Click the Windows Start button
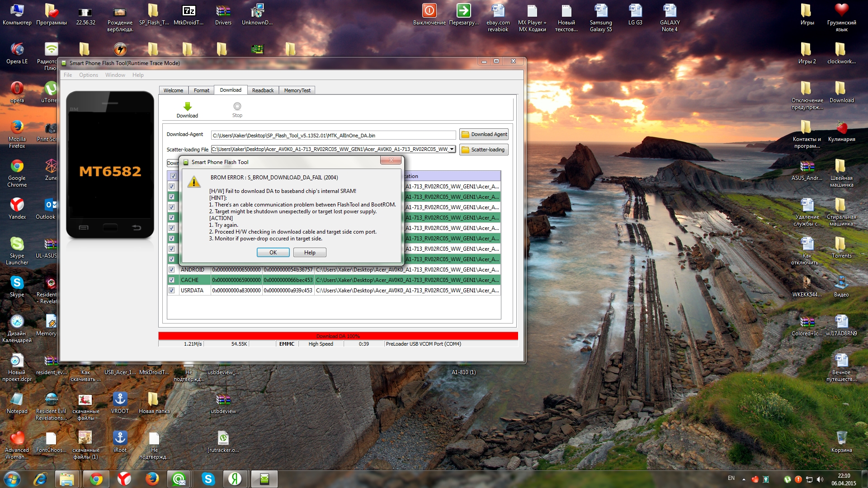868x488 pixels. [12, 479]
